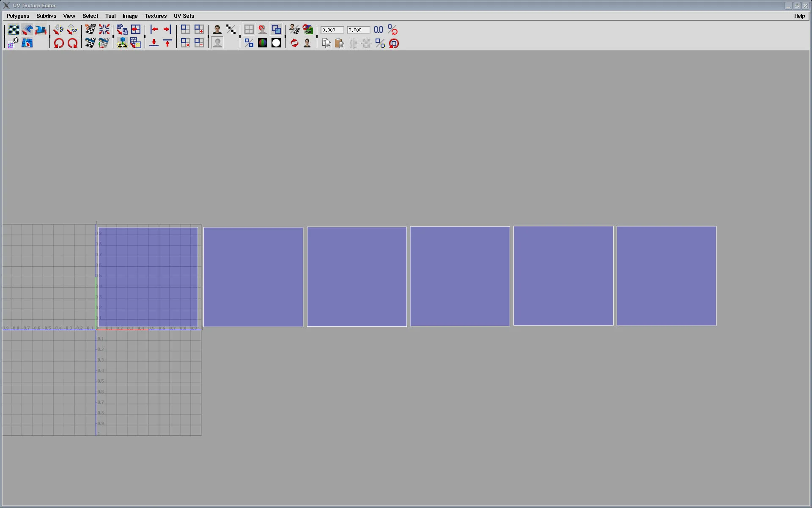This screenshot has height=508, width=812.
Task: Select the third purple UV shell
Action: pos(357,277)
